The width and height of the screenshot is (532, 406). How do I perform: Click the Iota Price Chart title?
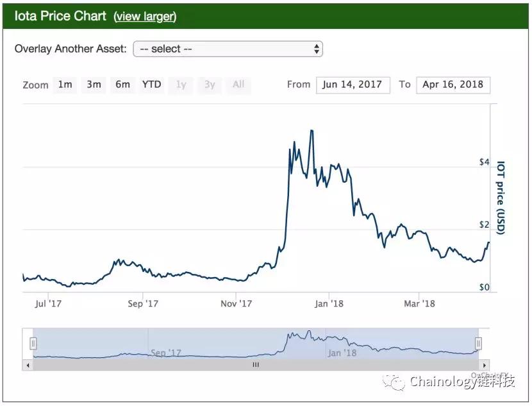coord(60,16)
